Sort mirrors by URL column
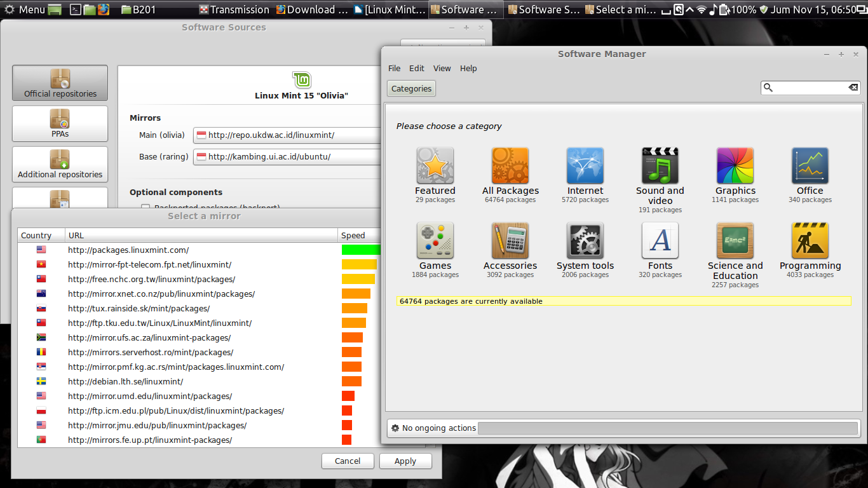This screenshot has height=488, width=868. tap(201, 236)
